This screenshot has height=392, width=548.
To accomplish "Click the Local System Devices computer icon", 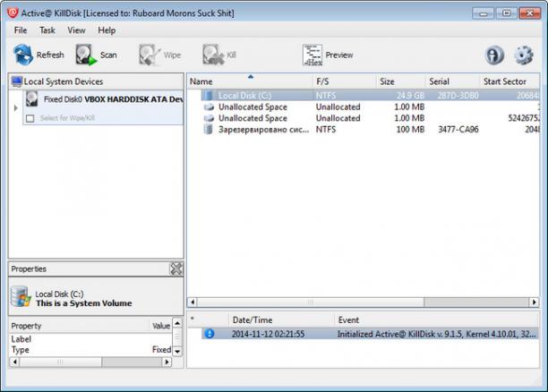I will tap(16, 81).
